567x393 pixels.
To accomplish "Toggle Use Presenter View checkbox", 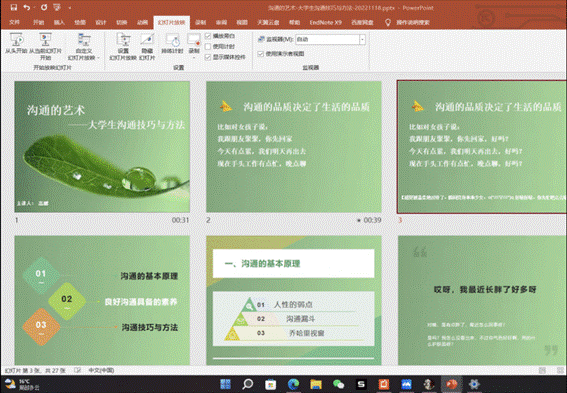I will (260, 54).
